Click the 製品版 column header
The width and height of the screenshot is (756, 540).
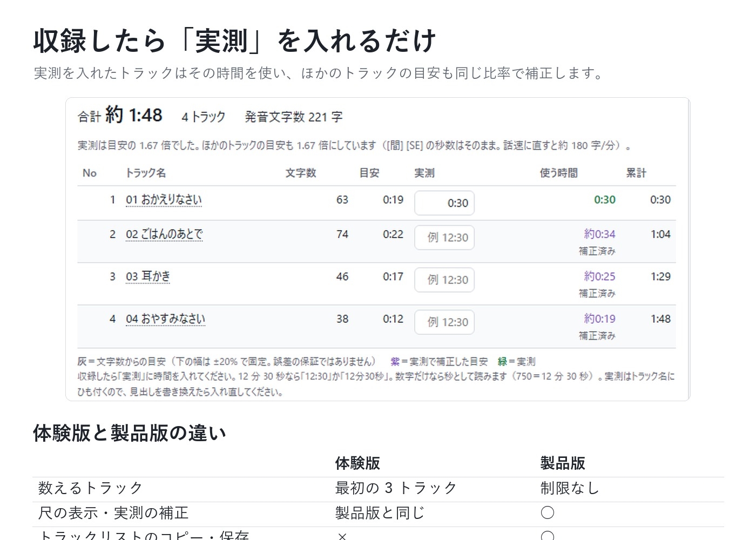563,463
